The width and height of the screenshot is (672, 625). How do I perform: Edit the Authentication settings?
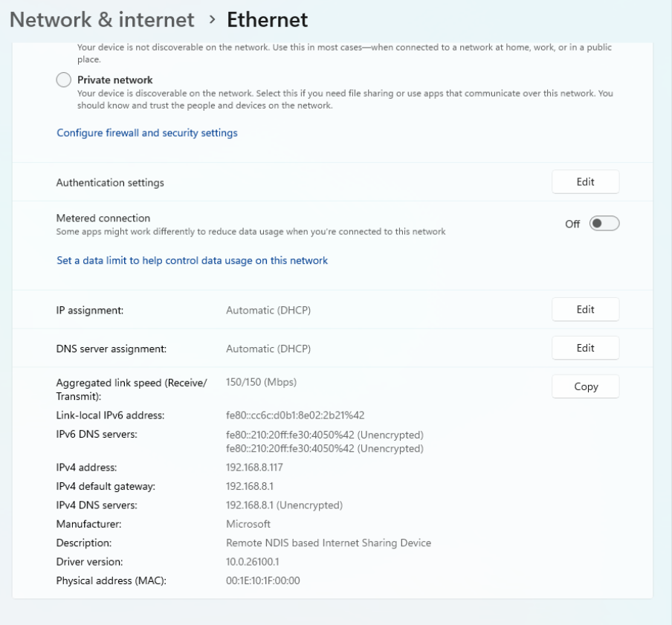tap(585, 182)
